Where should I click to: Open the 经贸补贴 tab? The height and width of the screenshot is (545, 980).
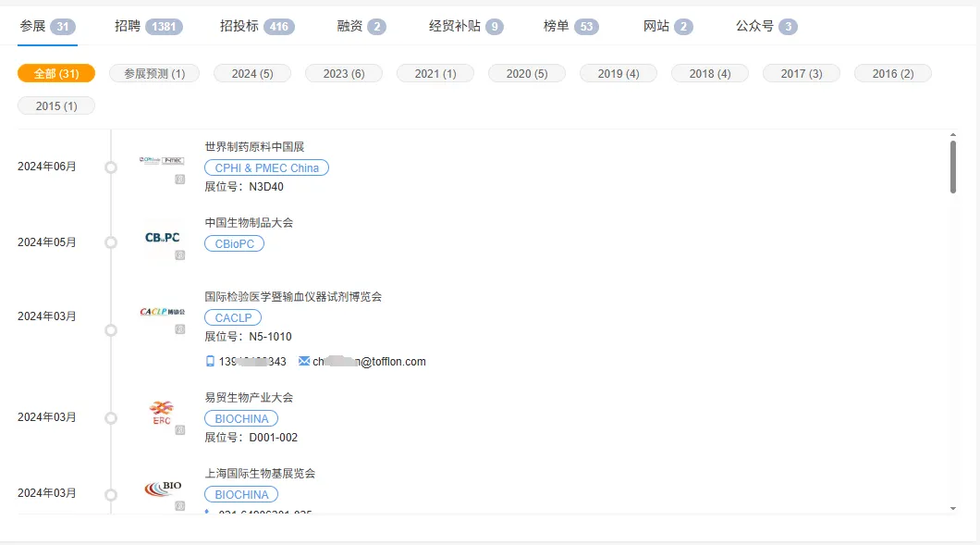click(x=466, y=26)
